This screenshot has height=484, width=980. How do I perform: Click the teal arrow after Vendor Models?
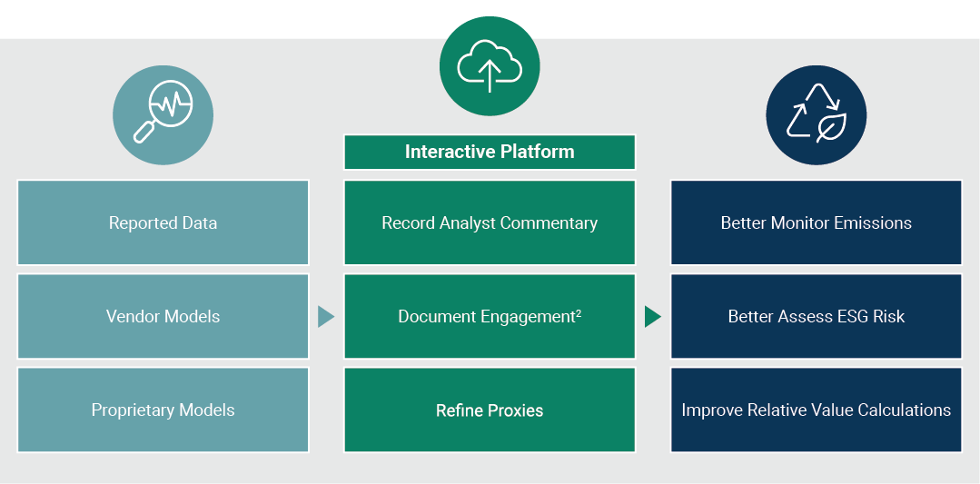[326, 316]
